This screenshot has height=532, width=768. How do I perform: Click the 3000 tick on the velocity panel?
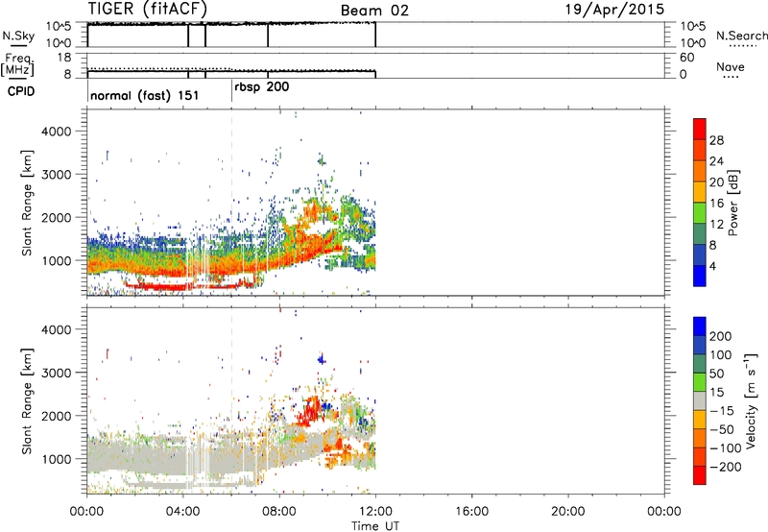pyautogui.click(x=57, y=373)
